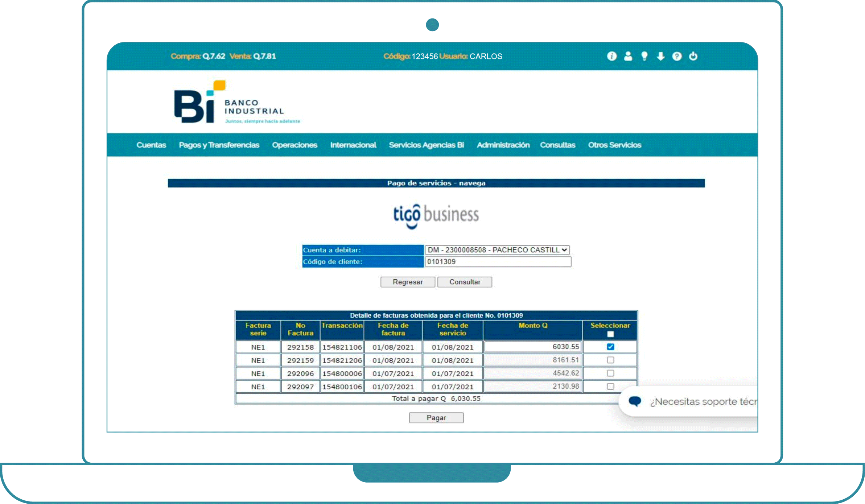865x504 pixels.
Task: Focus the Código de cliente field
Action: [498, 261]
